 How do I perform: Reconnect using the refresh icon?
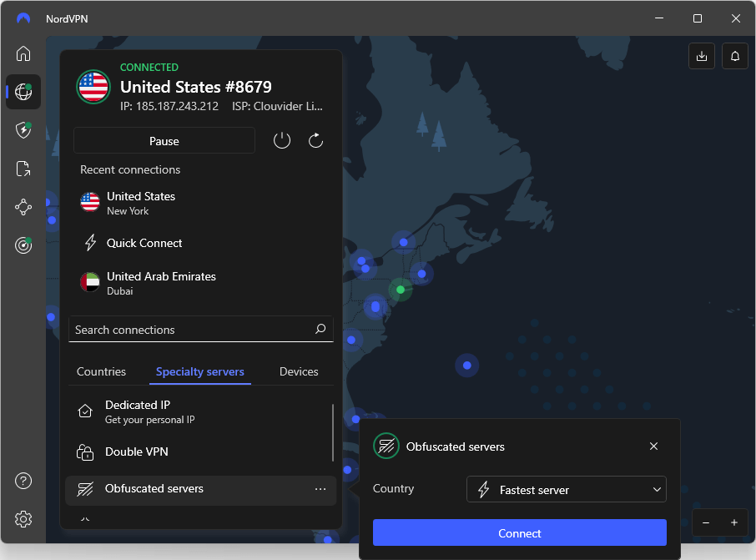click(x=315, y=141)
